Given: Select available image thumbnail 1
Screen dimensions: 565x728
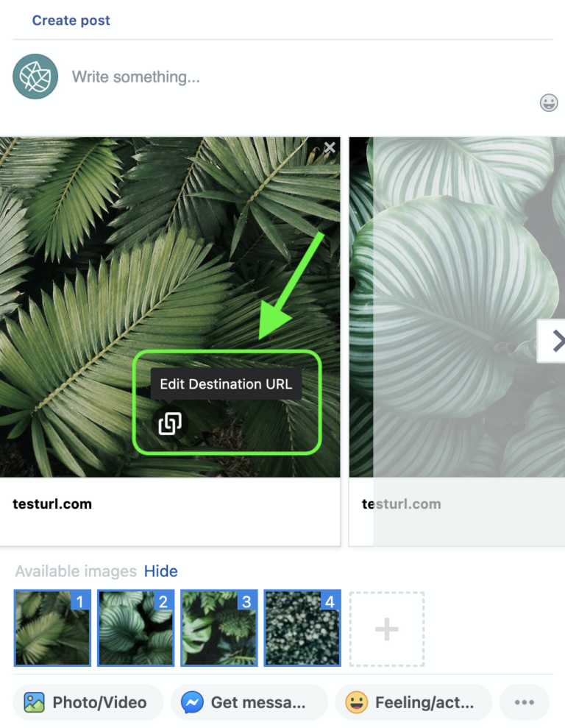Looking at the screenshot, I should 52,628.
